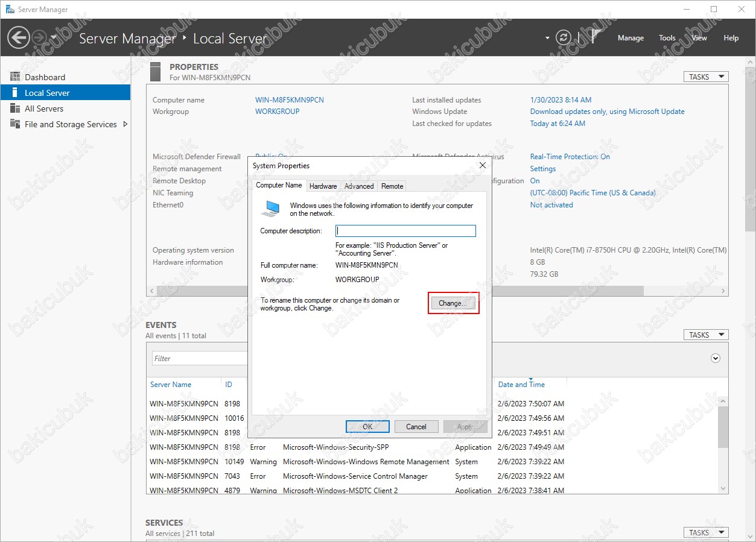Click OK in System Properties dialog

pyautogui.click(x=367, y=426)
